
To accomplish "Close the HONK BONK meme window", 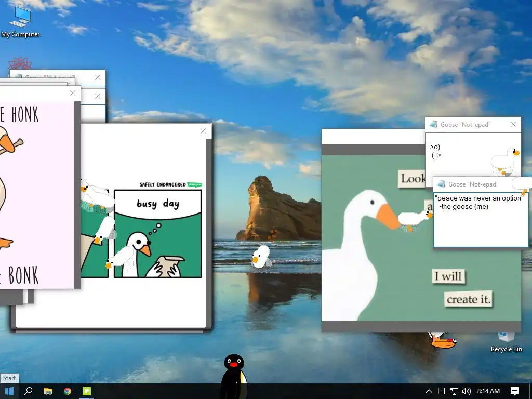I will click(73, 93).
